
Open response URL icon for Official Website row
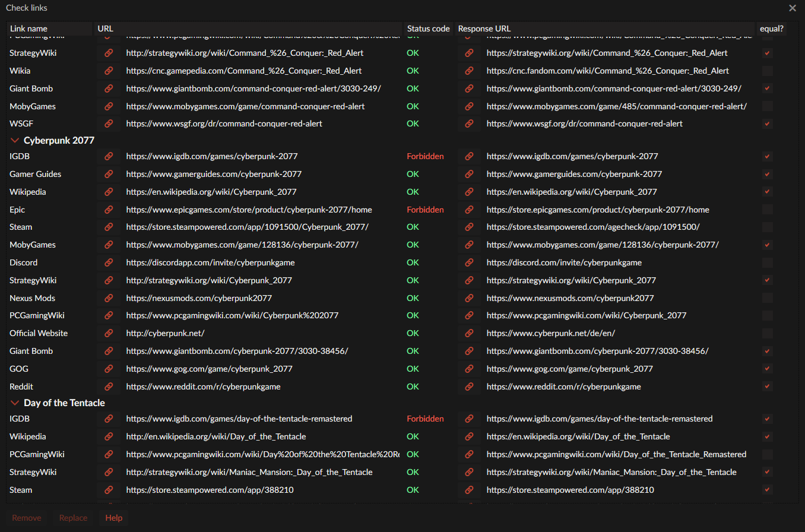pos(469,333)
